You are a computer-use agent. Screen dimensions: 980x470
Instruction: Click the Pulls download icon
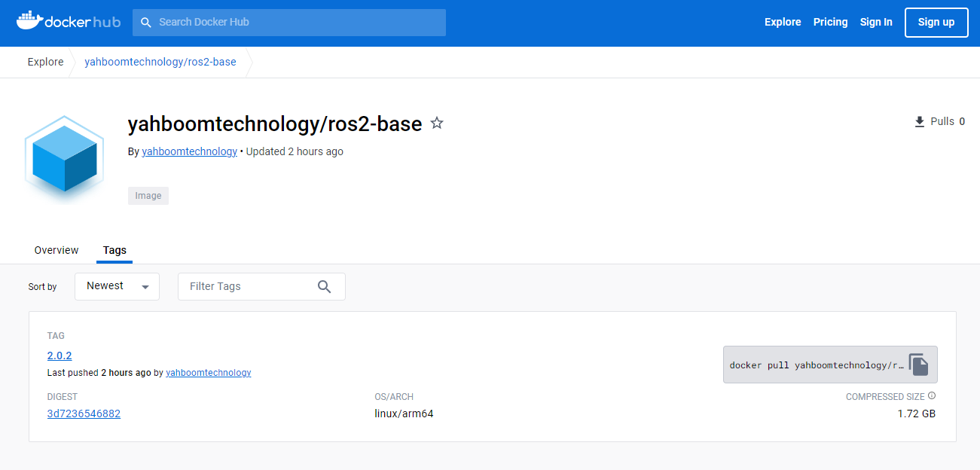coord(919,122)
